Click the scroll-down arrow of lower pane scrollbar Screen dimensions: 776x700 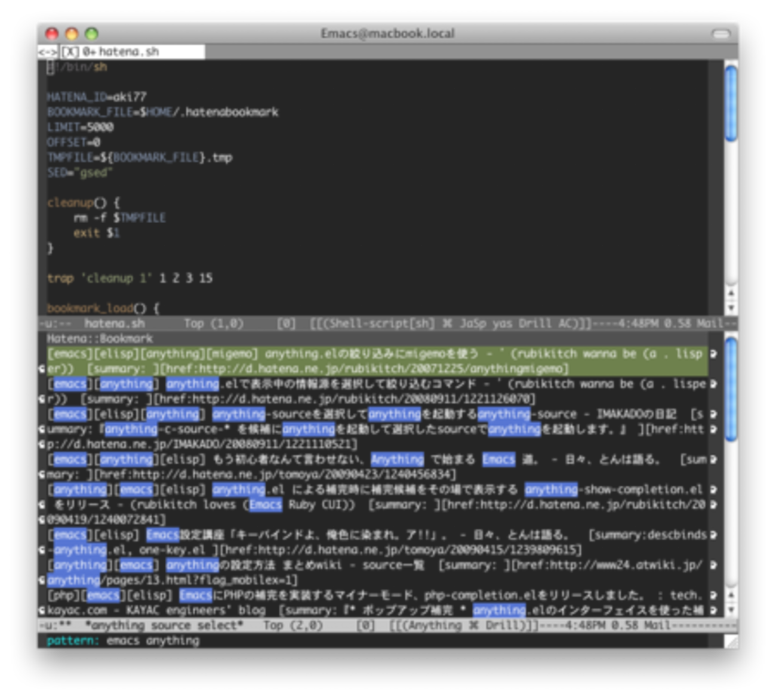pyautogui.click(x=731, y=610)
